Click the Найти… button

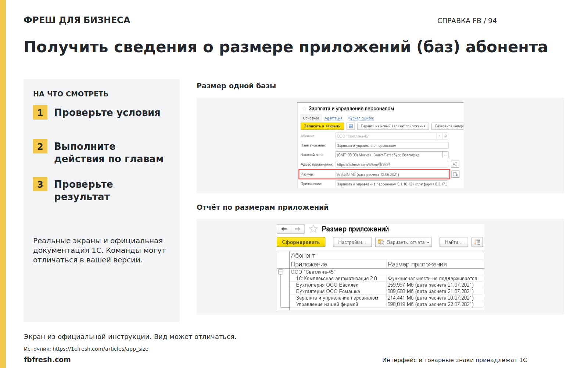[x=453, y=242]
